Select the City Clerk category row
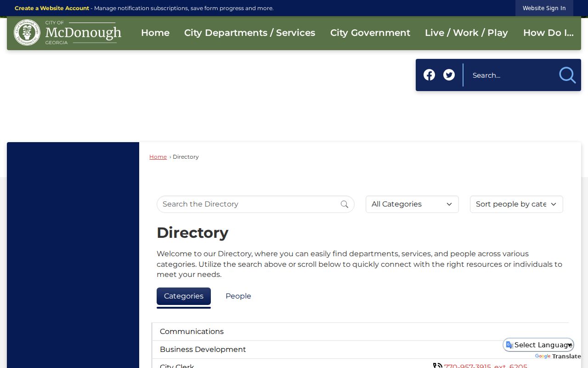 (361, 364)
